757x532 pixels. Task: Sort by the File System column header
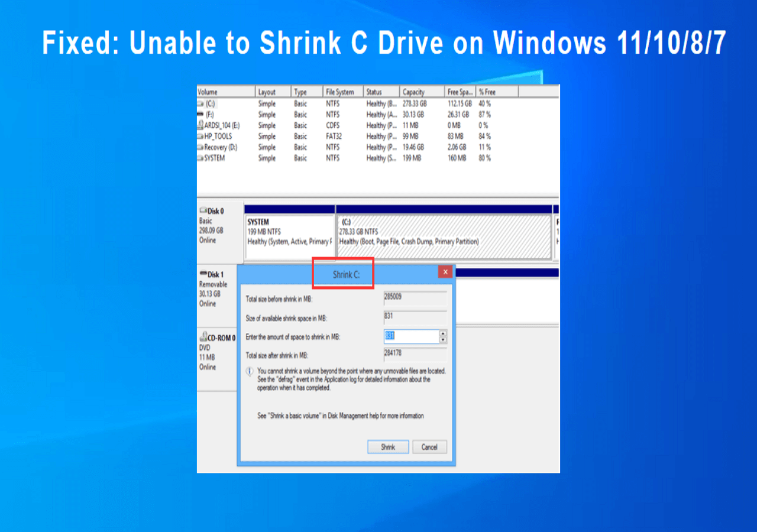point(343,92)
